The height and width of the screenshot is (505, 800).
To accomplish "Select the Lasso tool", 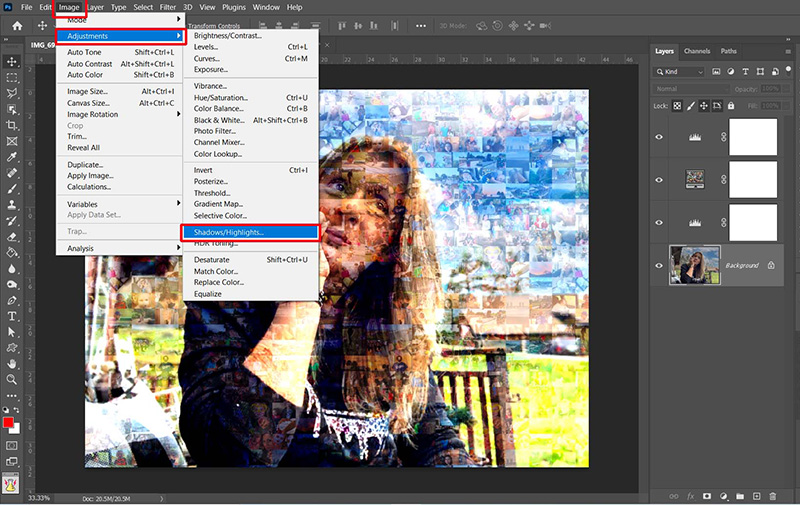I will click(11, 93).
